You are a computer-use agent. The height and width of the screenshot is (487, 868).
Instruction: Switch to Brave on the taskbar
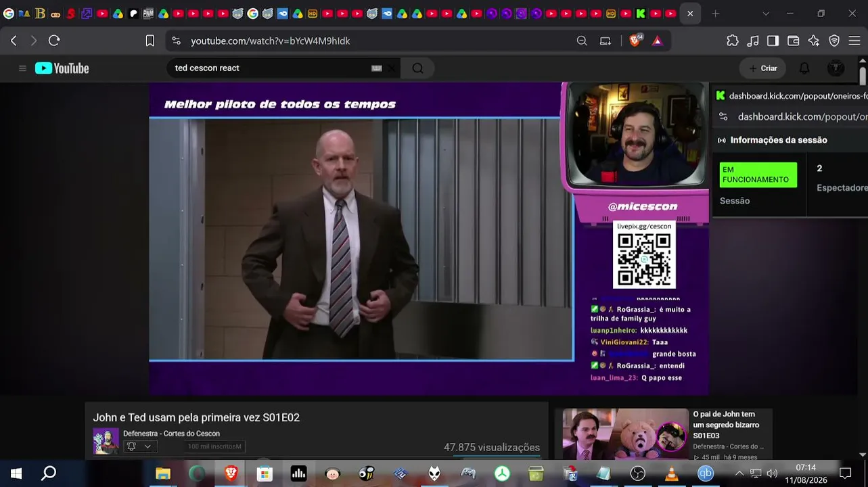pyautogui.click(x=231, y=473)
